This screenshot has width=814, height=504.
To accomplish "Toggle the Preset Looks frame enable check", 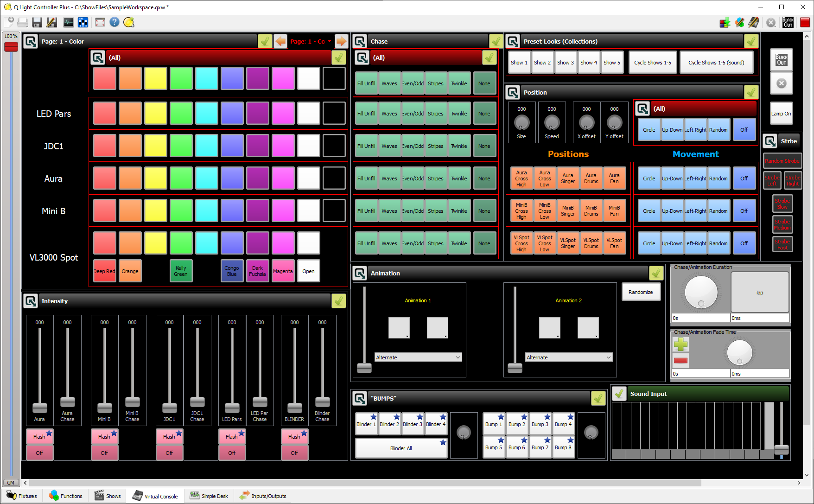I will (x=751, y=41).
